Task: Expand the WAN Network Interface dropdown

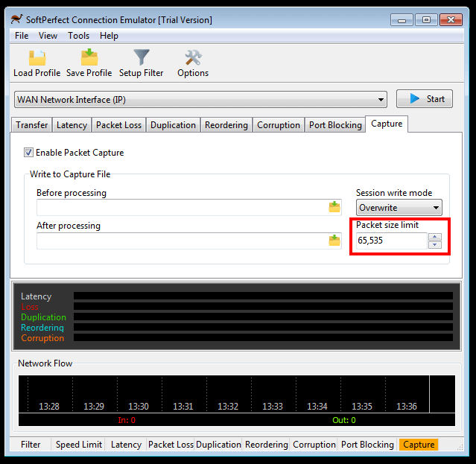Action: click(381, 99)
